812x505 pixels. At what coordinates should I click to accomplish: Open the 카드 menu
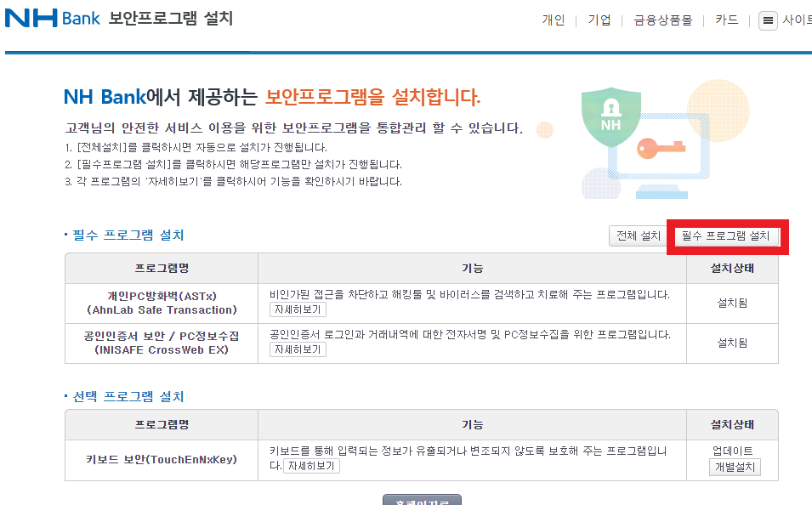[724, 20]
